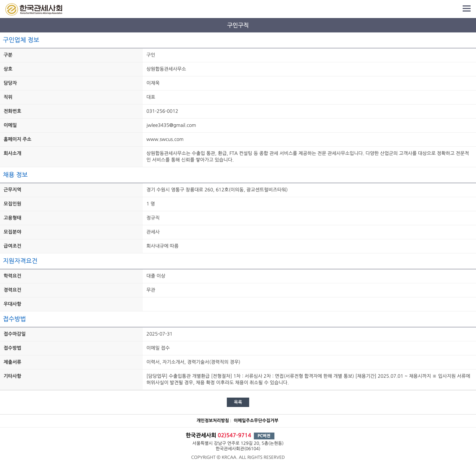Viewport: 476px width, 465px height.
Task: Call the footer phone number 02)547-9714
Action: 234,435
